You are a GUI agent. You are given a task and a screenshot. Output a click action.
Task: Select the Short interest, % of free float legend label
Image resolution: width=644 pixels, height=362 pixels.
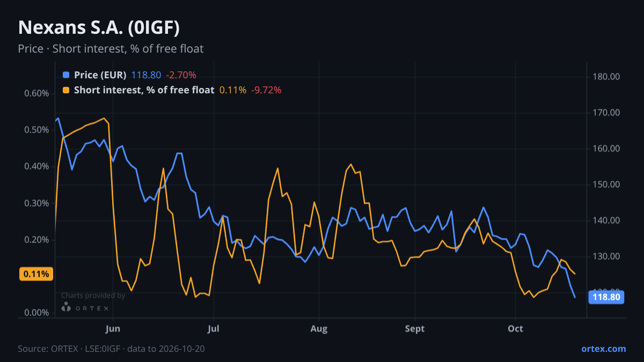coord(144,90)
